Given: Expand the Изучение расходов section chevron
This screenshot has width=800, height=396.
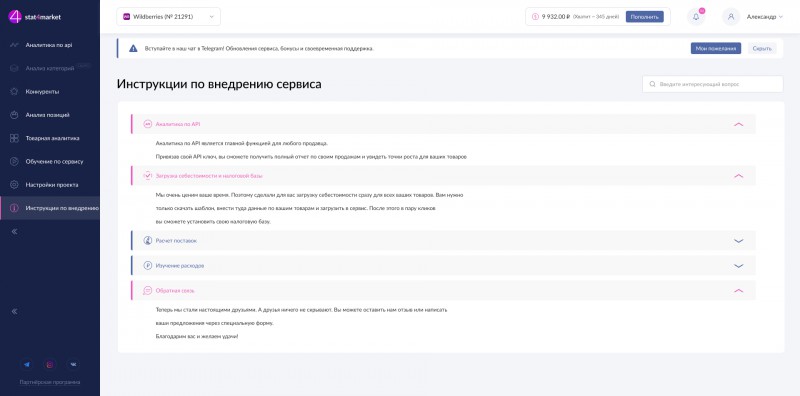Looking at the screenshot, I should tap(738, 265).
